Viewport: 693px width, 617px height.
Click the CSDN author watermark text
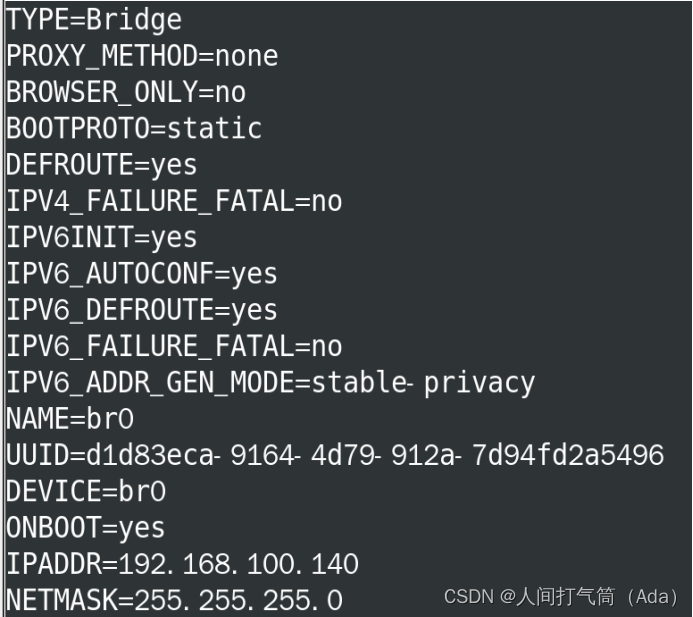(561, 597)
